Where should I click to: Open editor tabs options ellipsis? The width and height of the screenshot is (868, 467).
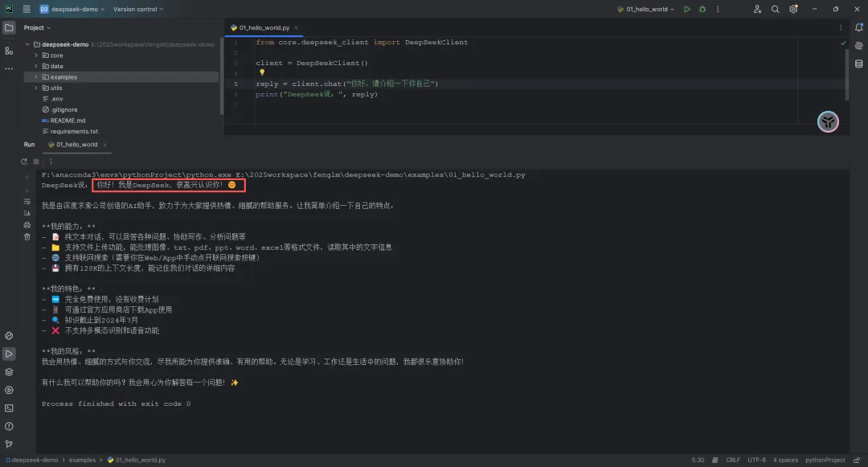[841, 27]
